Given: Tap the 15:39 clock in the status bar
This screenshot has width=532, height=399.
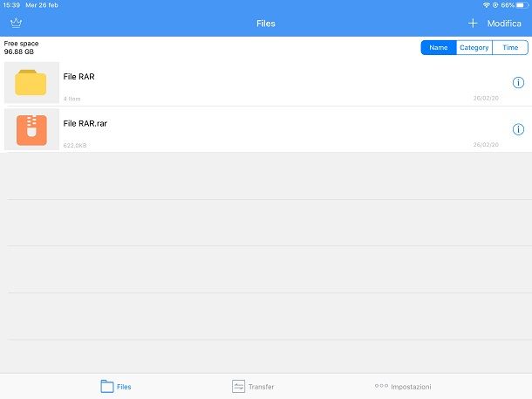Looking at the screenshot, I should tap(11, 5).
